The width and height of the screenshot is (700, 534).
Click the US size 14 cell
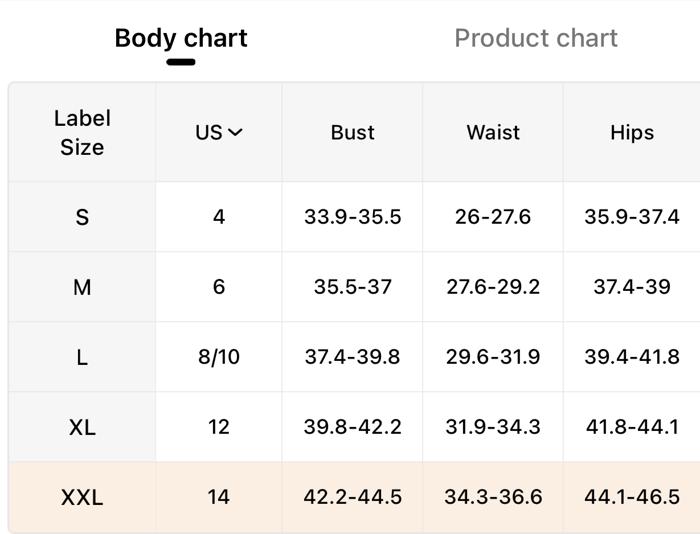[219, 497]
